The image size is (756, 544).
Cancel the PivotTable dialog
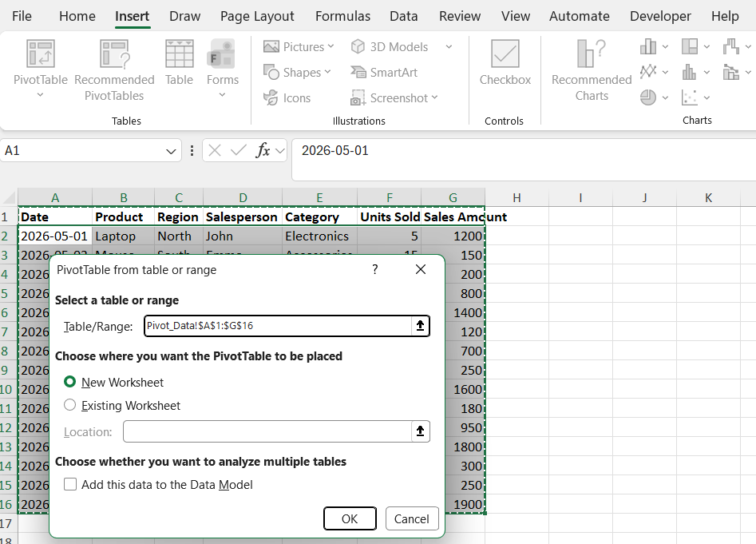pos(411,518)
